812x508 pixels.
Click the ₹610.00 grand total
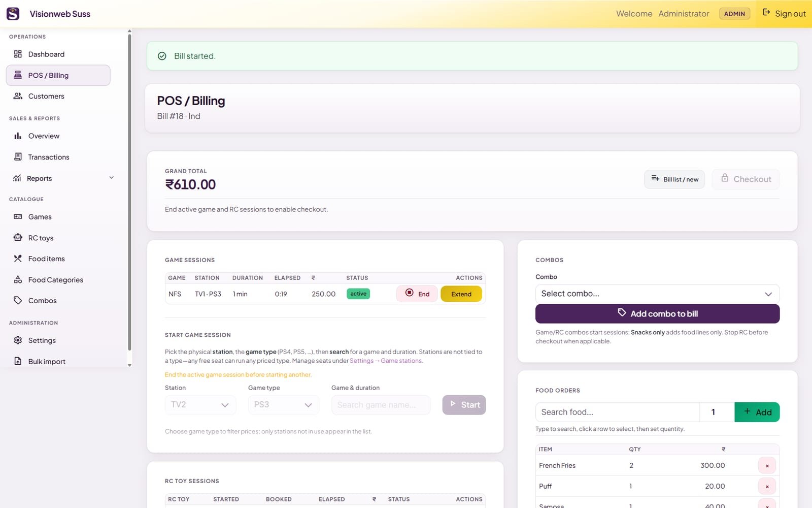click(190, 184)
